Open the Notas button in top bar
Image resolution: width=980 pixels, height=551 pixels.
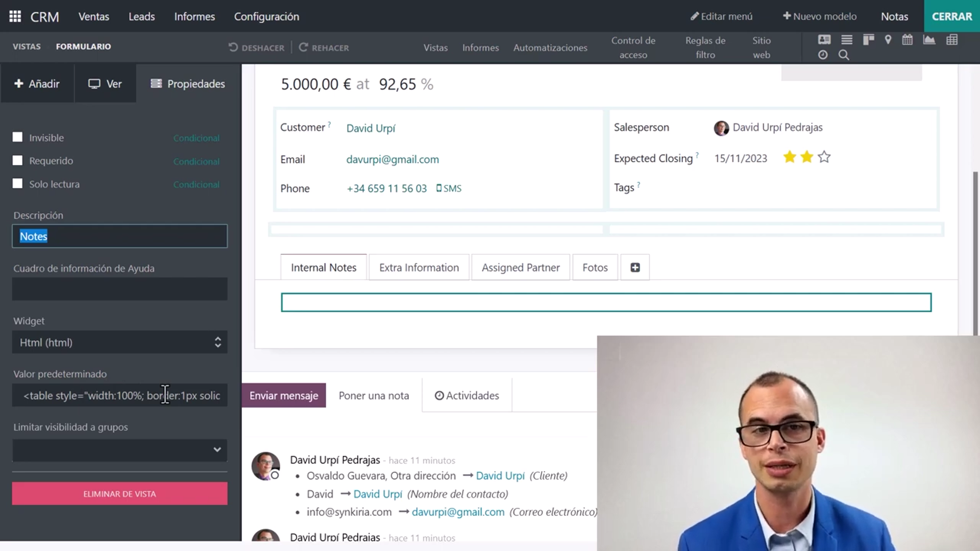pos(894,16)
